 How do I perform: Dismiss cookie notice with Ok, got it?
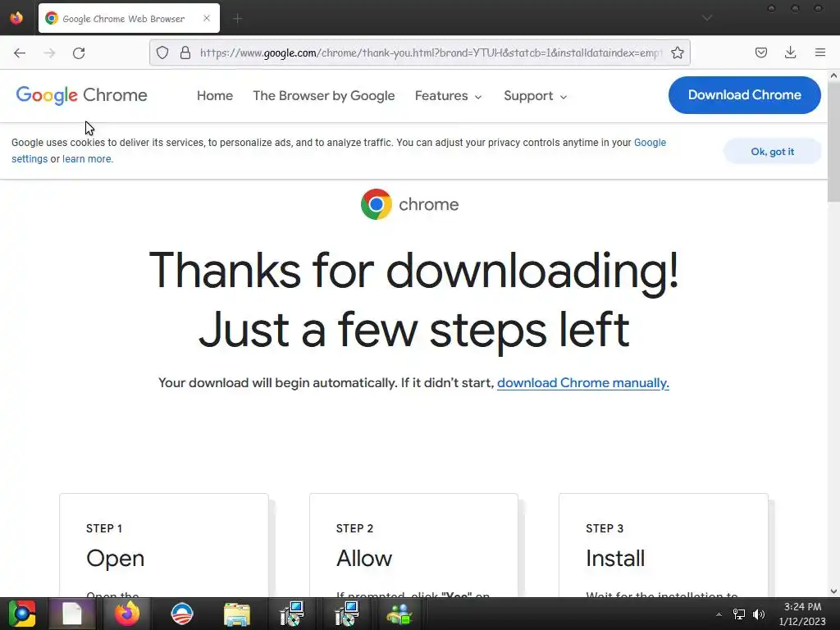point(772,152)
